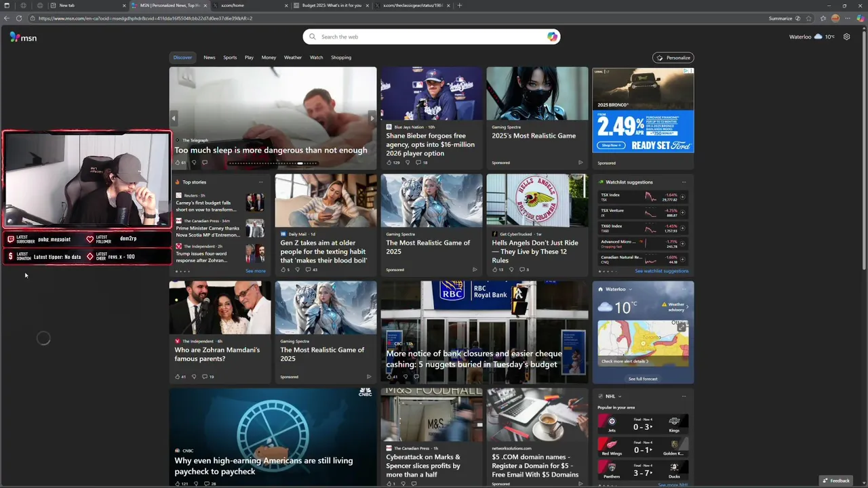The width and height of the screenshot is (868, 488).
Task: Like the 'Too much sleep' story
Action: 178,163
